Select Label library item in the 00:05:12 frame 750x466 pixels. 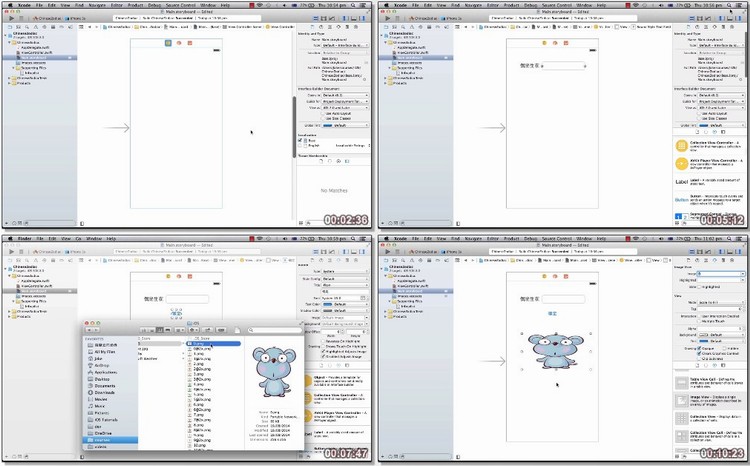pyautogui.click(x=710, y=182)
